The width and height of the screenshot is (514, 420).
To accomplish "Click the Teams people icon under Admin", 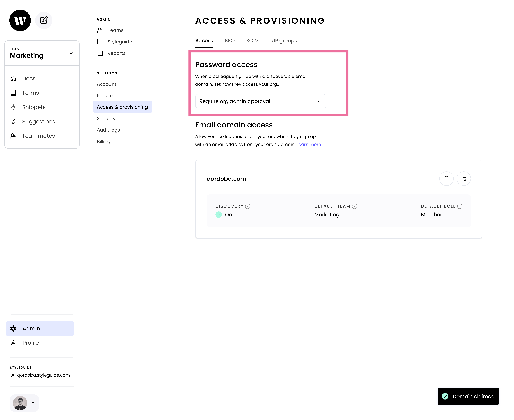I will pyautogui.click(x=100, y=30).
